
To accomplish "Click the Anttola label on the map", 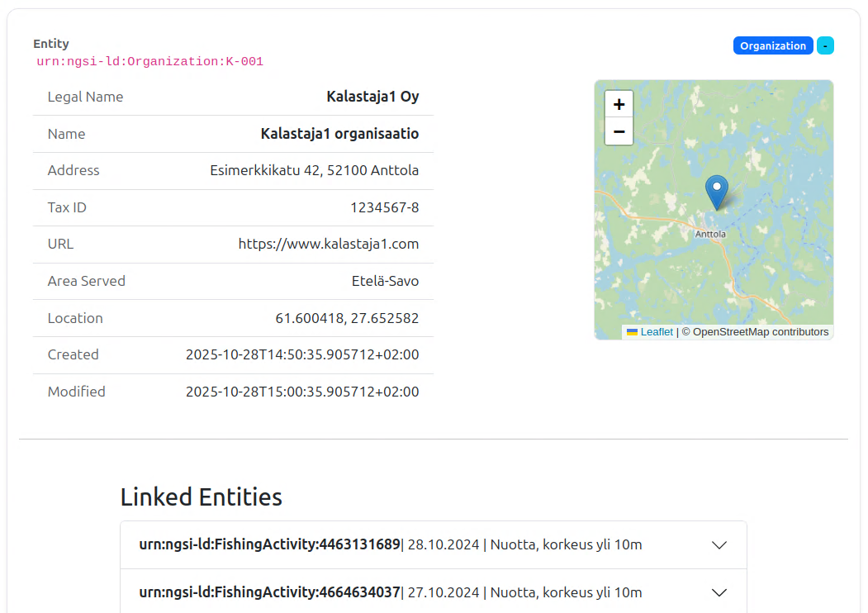I will point(710,234).
